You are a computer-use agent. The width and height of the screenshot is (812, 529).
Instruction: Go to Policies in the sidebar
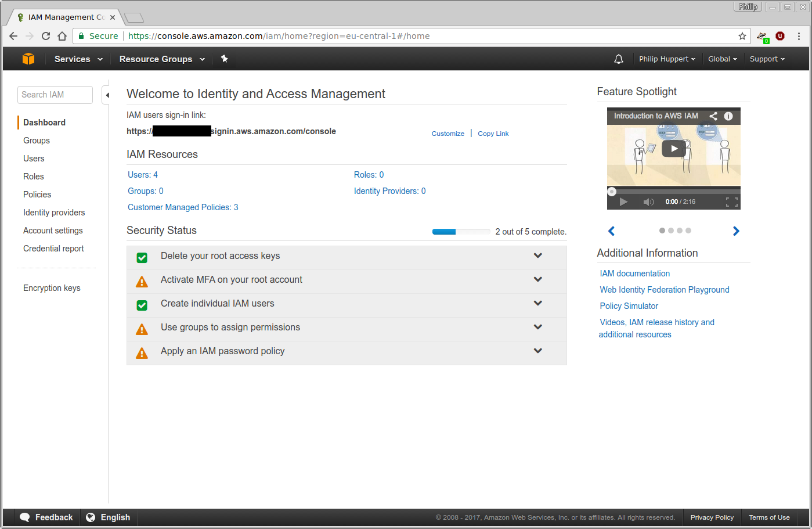[37, 195]
